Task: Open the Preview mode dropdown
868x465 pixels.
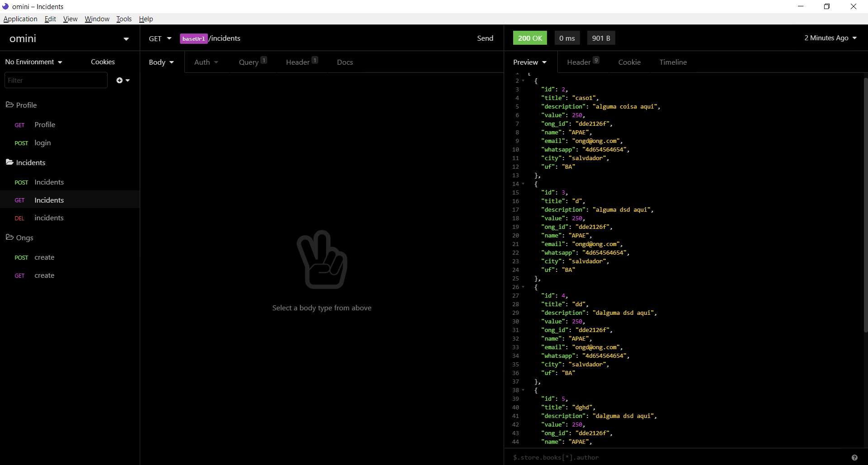Action: [x=530, y=62]
